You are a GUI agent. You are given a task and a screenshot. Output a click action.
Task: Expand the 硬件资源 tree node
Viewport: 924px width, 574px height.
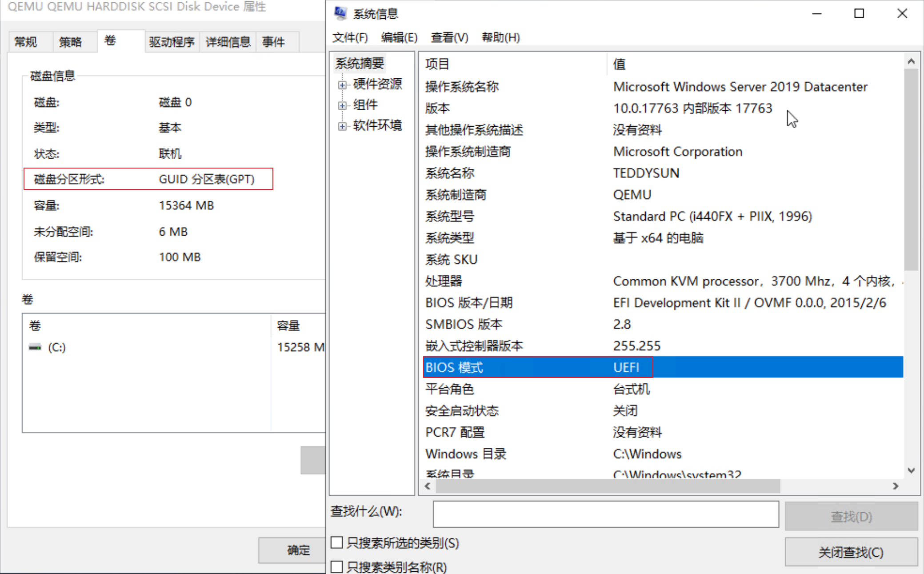point(342,84)
